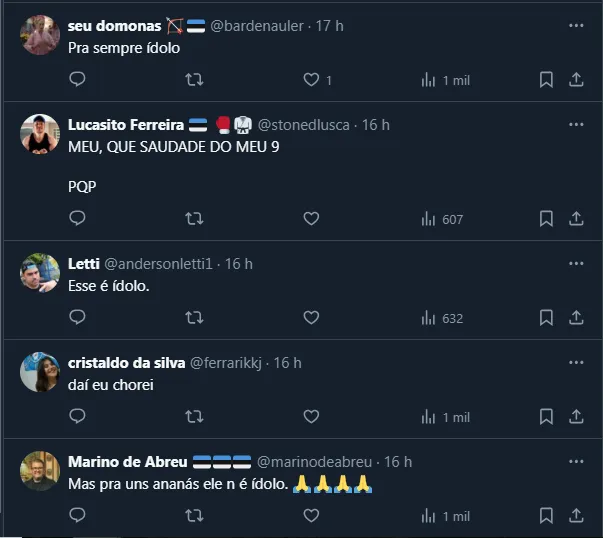Retweet Lucasito Ferreira's post

pyautogui.click(x=195, y=218)
